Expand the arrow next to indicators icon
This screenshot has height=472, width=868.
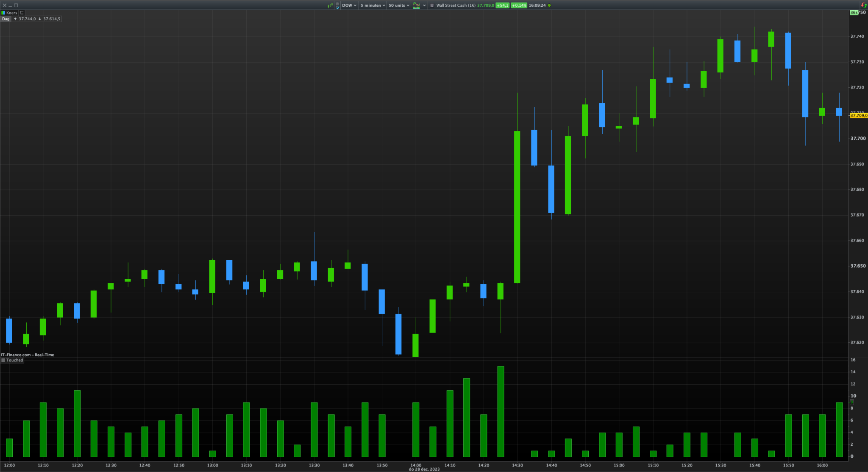[424, 6]
